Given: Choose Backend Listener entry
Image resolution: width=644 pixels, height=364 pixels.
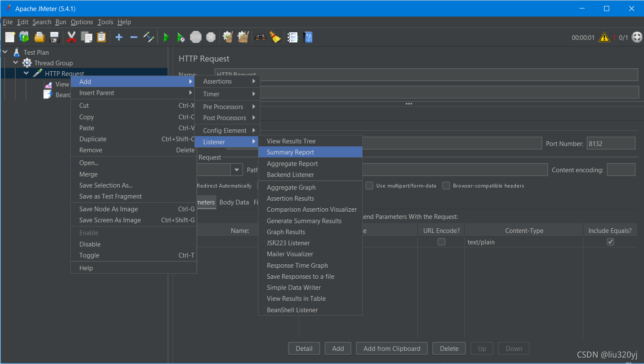Looking at the screenshot, I should [x=310, y=175].
